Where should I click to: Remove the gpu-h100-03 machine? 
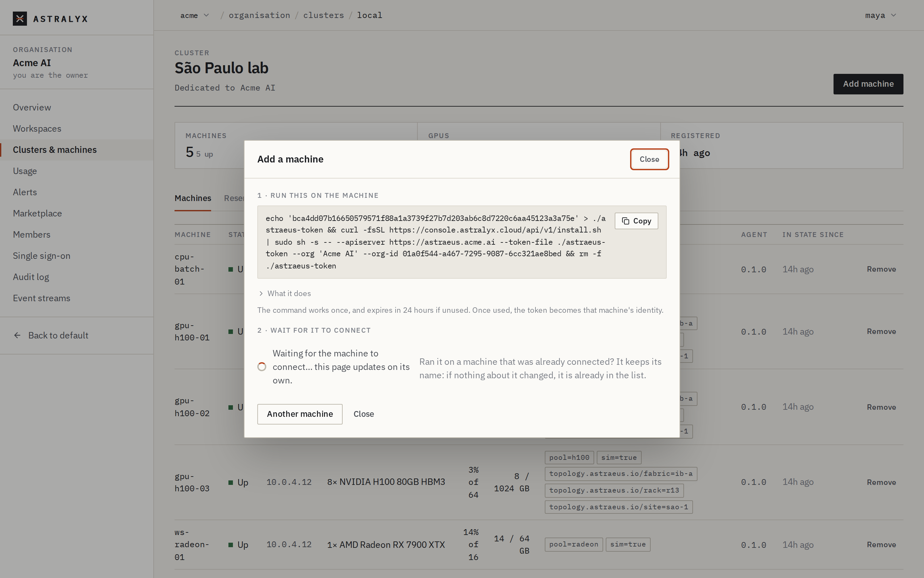(881, 482)
